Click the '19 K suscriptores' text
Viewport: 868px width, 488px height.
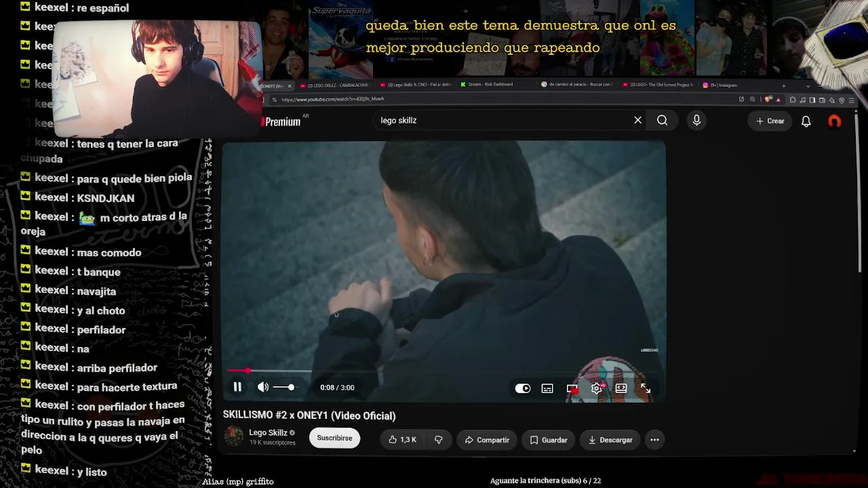click(272, 443)
